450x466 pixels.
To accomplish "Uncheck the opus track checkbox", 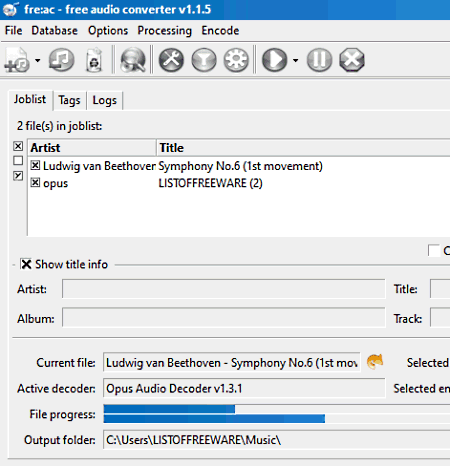I will tap(35, 183).
